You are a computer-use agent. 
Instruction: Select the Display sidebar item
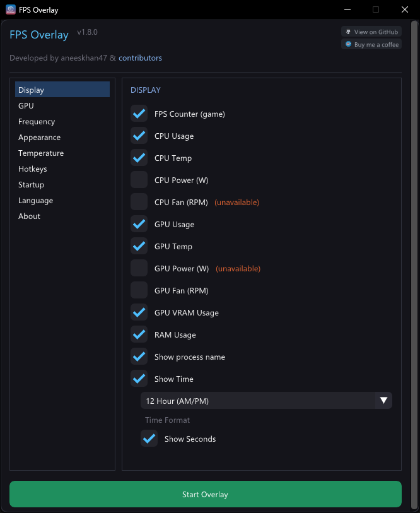coord(62,90)
